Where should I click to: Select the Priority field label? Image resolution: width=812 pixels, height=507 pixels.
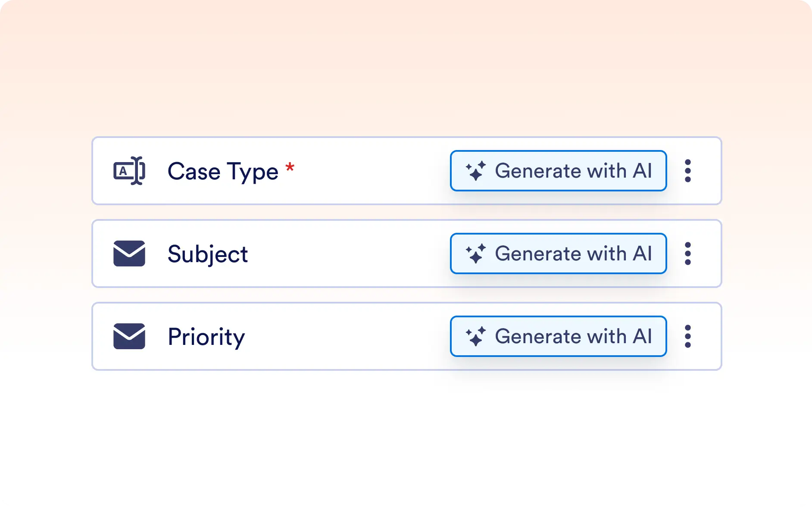(206, 337)
